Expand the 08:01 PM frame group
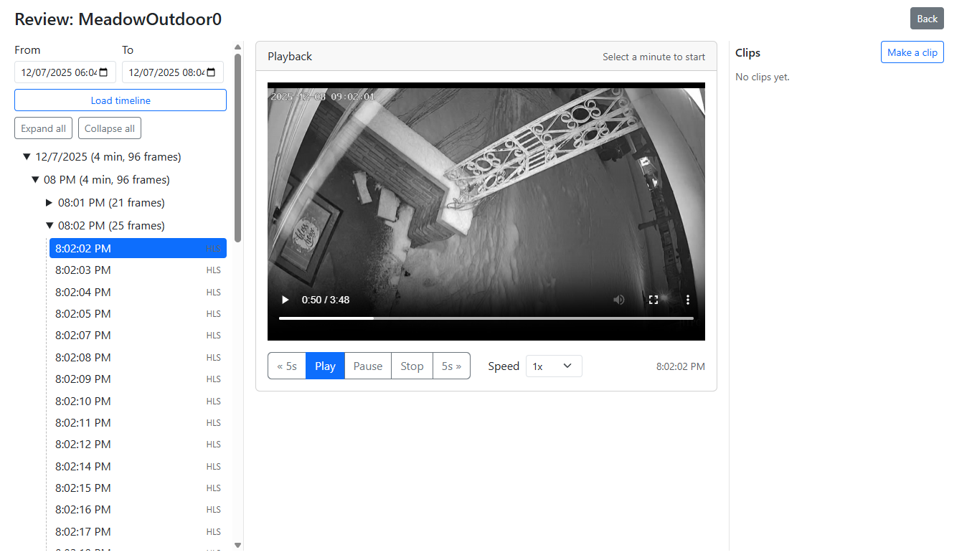The height and width of the screenshot is (560, 972). (x=50, y=202)
